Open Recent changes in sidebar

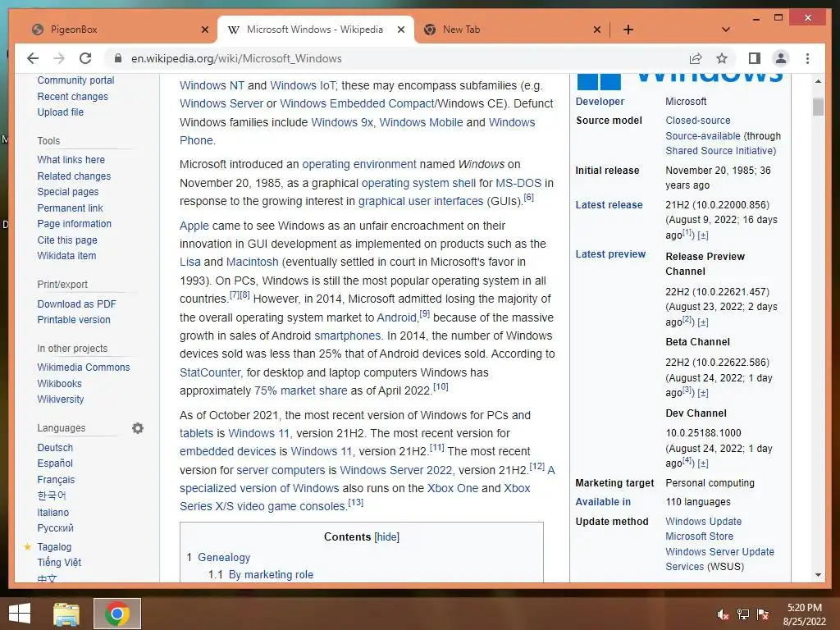[x=72, y=97]
